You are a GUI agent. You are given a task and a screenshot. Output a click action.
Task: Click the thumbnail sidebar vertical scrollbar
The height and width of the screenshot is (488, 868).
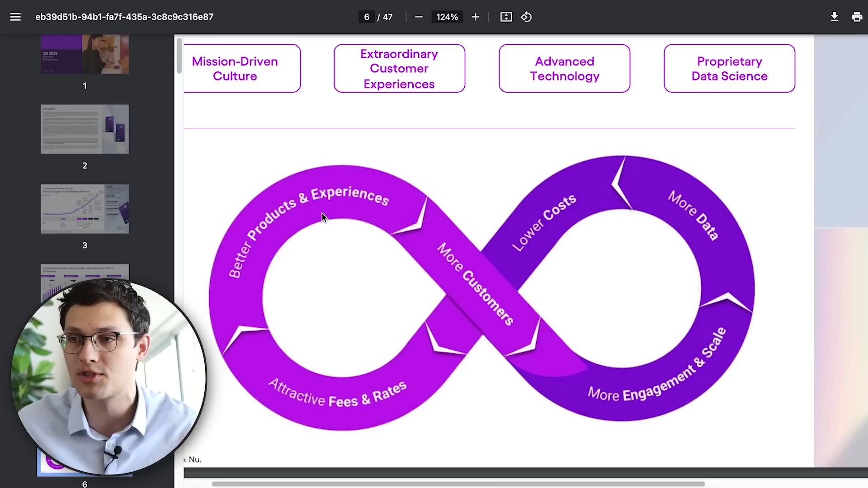(179, 56)
